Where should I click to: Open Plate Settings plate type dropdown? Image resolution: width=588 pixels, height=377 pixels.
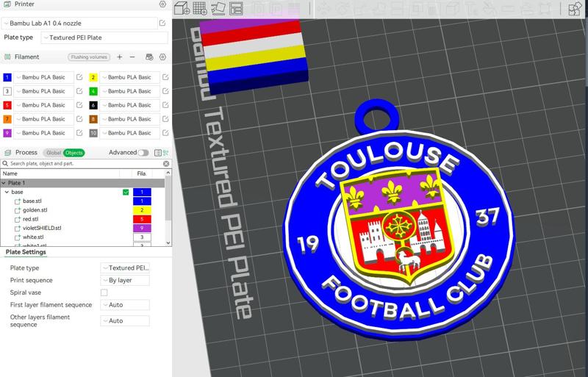click(125, 268)
